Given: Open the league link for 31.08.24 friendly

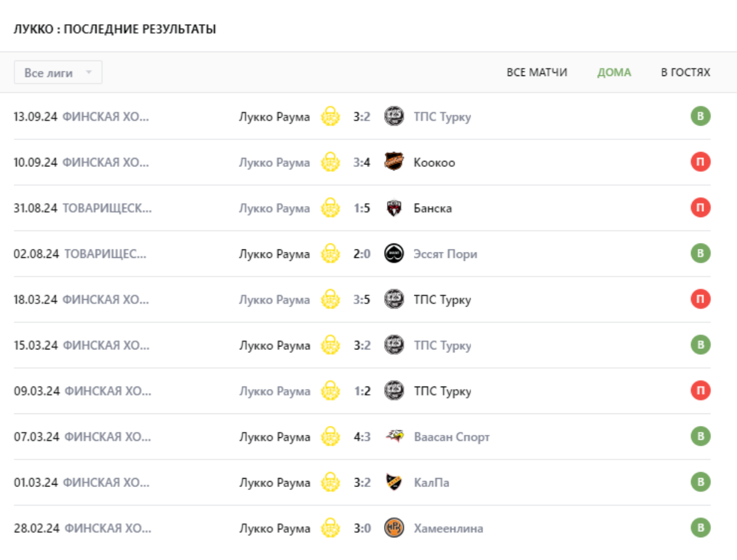Looking at the screenshot, I should point(107,208).
